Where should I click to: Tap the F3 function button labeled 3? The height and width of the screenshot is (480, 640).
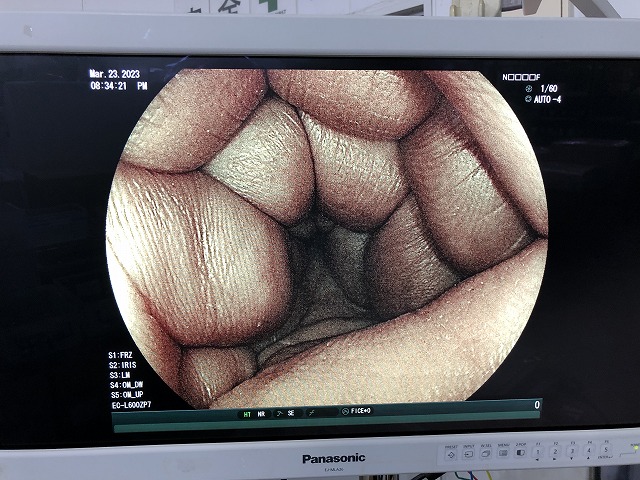572,451
